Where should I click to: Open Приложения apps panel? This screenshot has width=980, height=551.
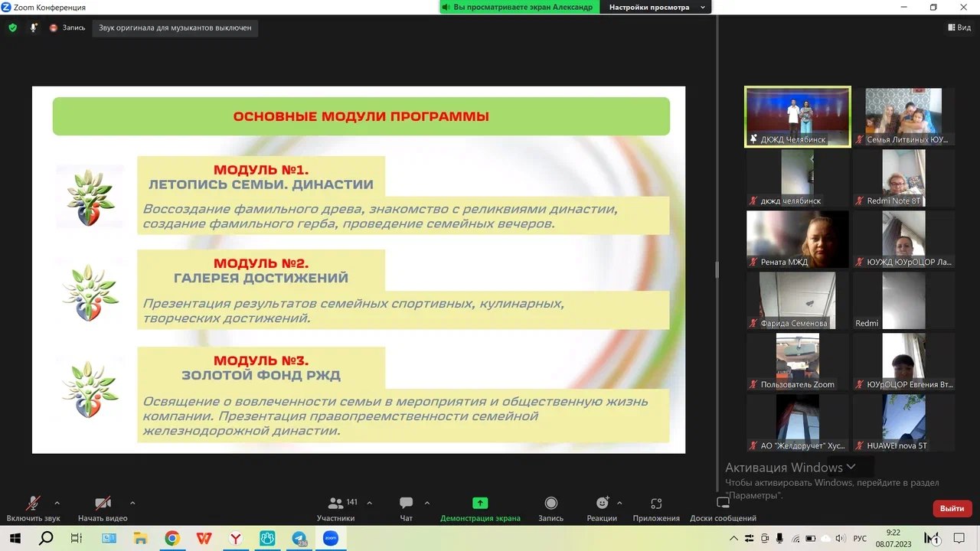coord(656,509)
